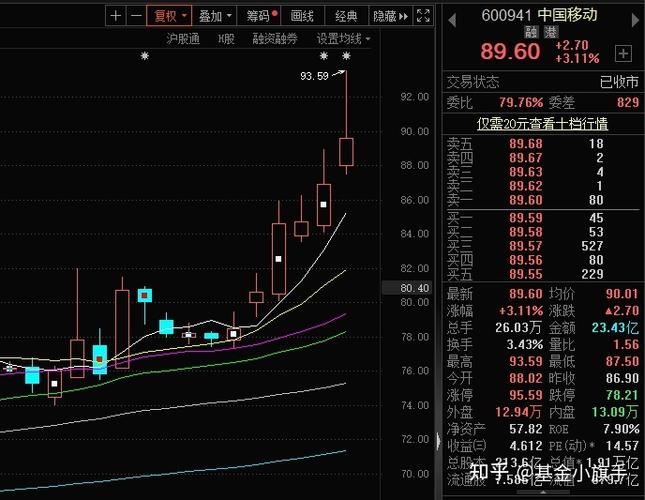Expand the 设置均线 dropdown
645x500 pixels.
[x=343, y=39]
